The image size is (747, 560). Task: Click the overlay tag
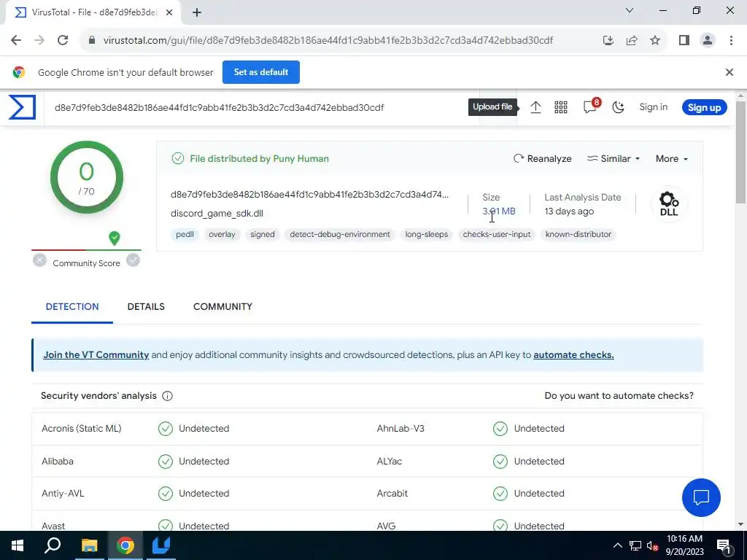point(222,234)
